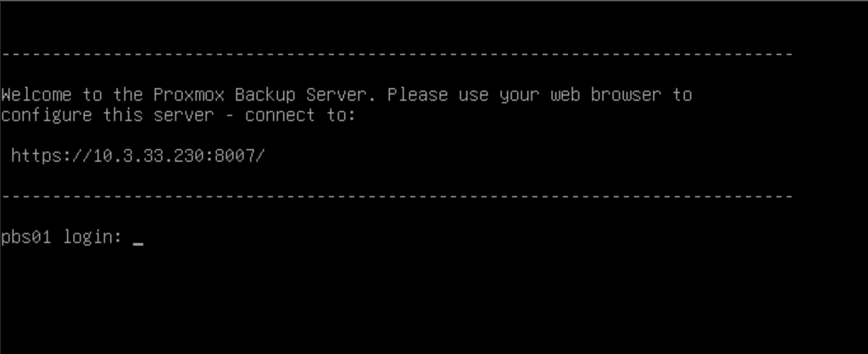This screenshot has width=868, height=354.
Task: Click the empty console area below login prompt
Action: pos(424,305)
